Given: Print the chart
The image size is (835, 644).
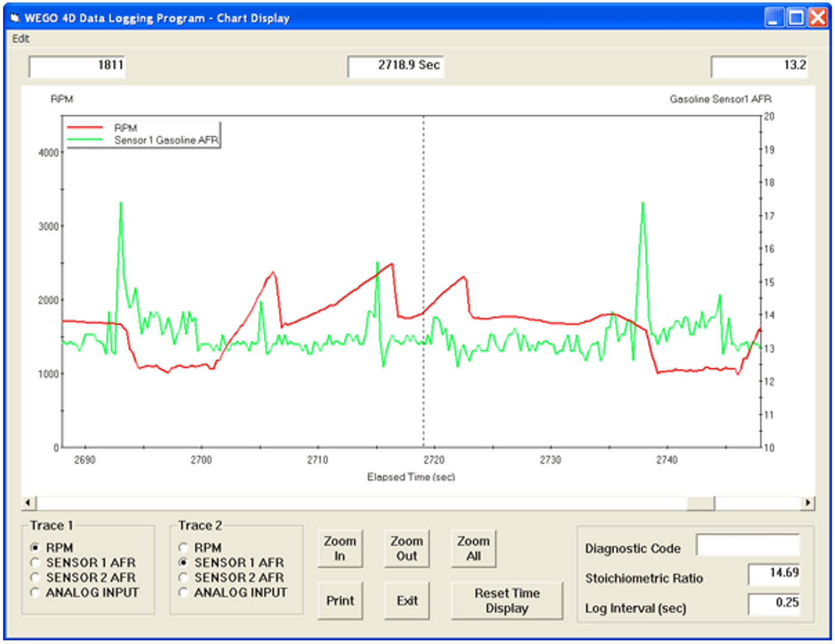Looking at the screenshot, I should coord(340,600).
